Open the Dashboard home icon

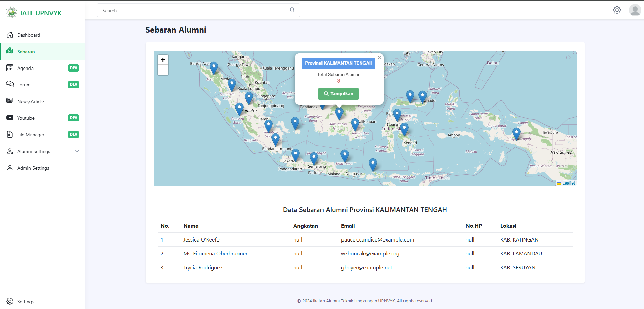pyautogui.click(x=10, y=35)
